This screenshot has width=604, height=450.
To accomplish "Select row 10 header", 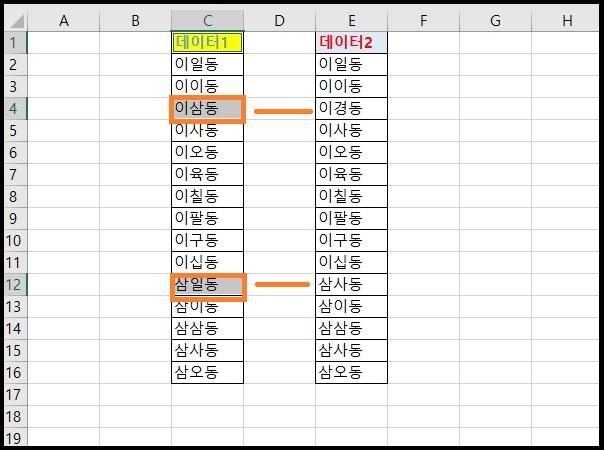I will click(x=15, y=240).
